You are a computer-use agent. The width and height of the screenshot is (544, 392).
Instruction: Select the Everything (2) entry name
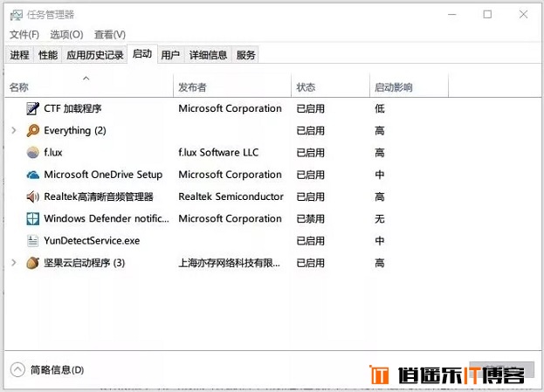75,130
